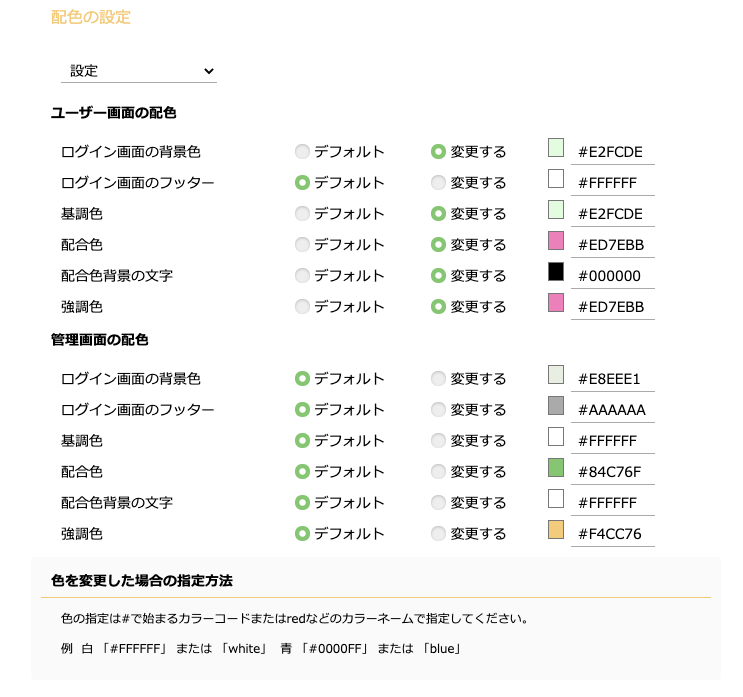Click the #E8EEE1 color swatch
Viewport: 743px width, 697px height.
pos(556,375)
